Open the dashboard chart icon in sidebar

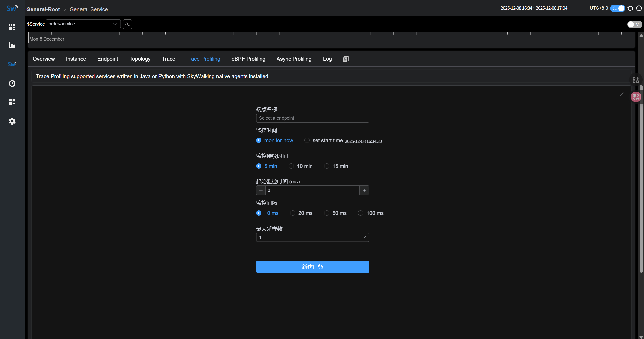click(x=12, y=45)
